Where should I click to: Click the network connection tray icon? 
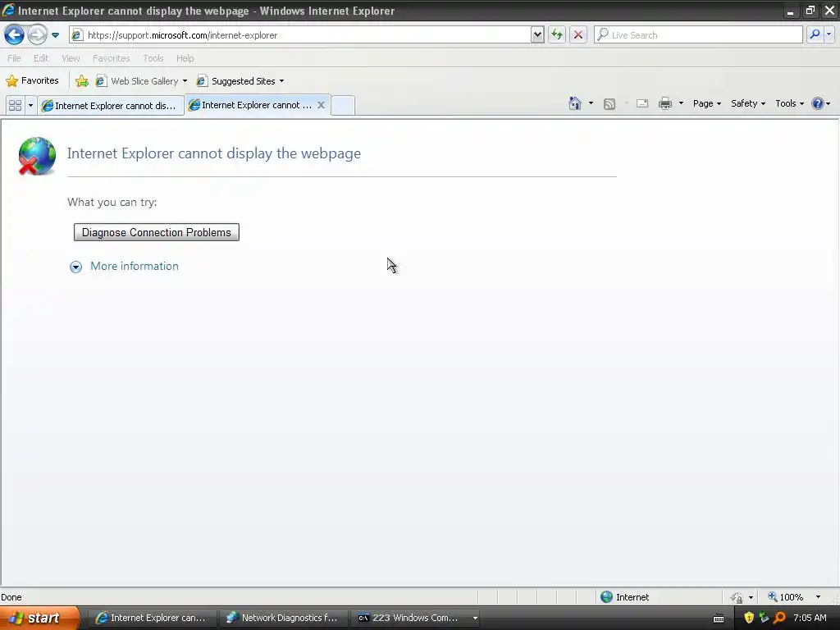click(x=764, y=618)
